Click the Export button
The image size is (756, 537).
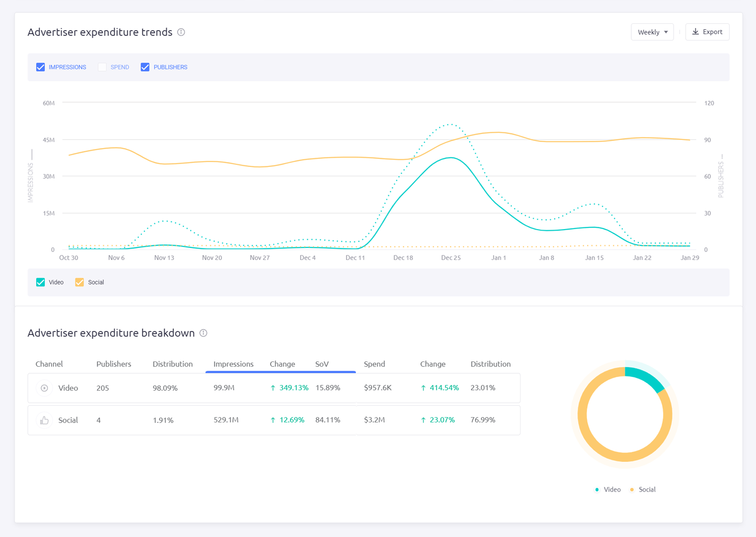point(707,32)
